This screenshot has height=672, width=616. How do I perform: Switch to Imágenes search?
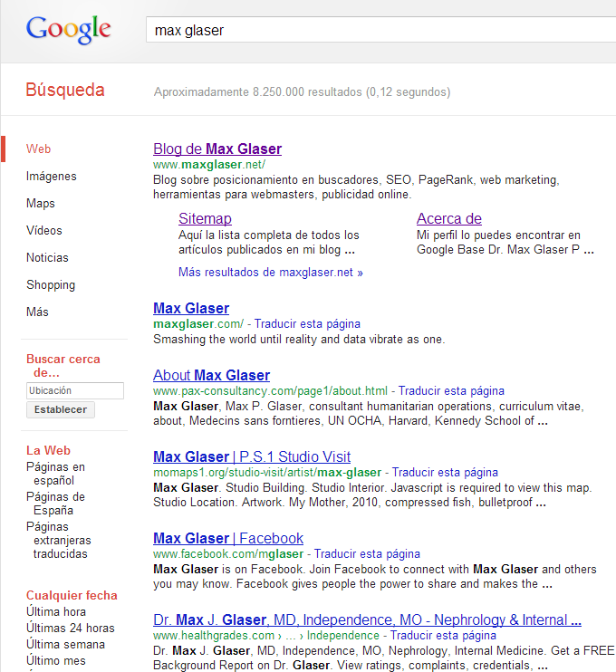click(x=52, y=176)
